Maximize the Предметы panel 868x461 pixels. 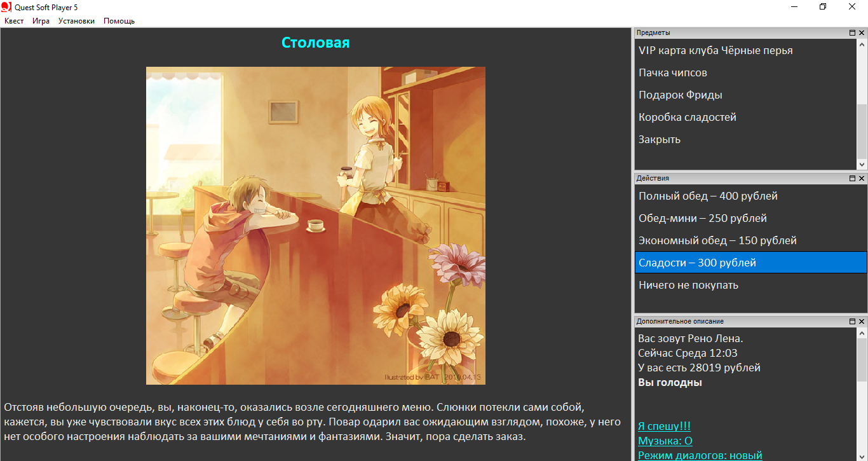click(852, 32)
